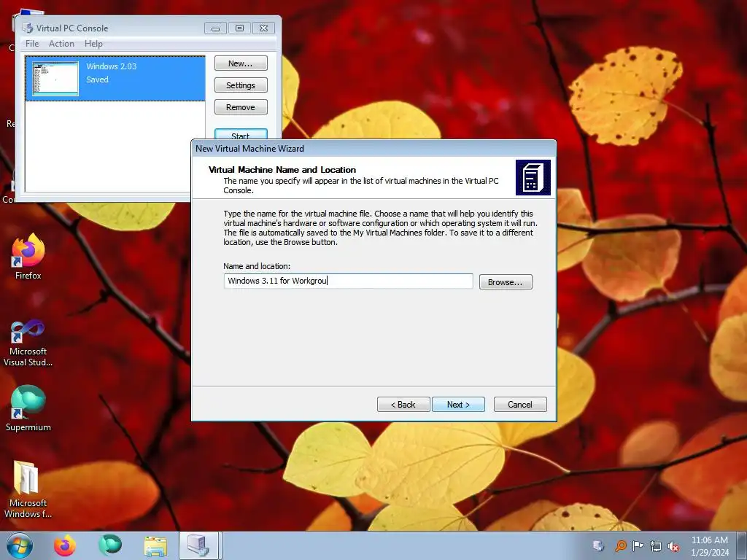This screenshot has width=747, height=560.
Task: Select the Windows 2.03 virtual machine thumbnail
Action: coord(55,79)
